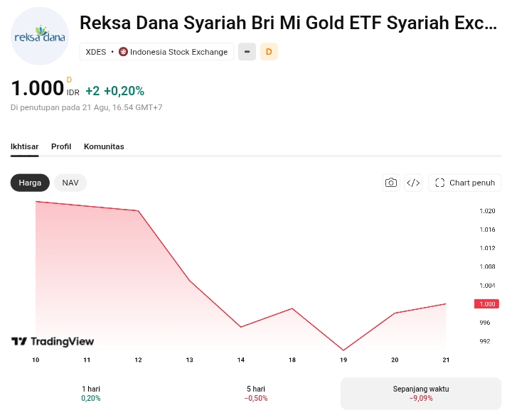Switch chart to NAV view
This screenshot has height=420, width=512.
coord(70,183)
